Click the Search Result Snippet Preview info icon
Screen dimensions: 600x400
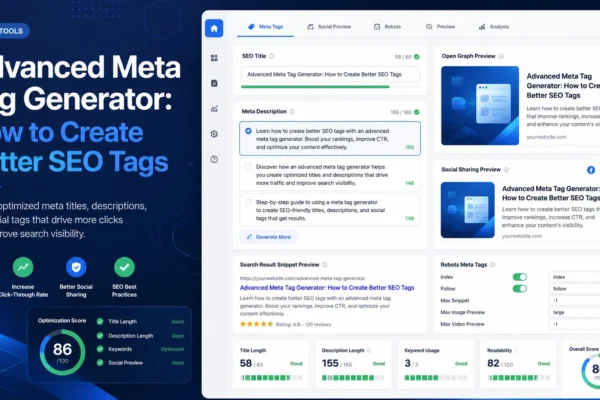[324, 264]
